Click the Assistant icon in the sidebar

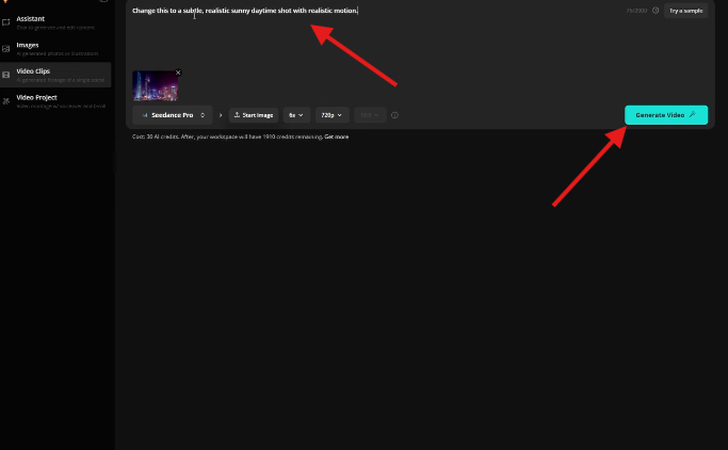pos(7,21)
